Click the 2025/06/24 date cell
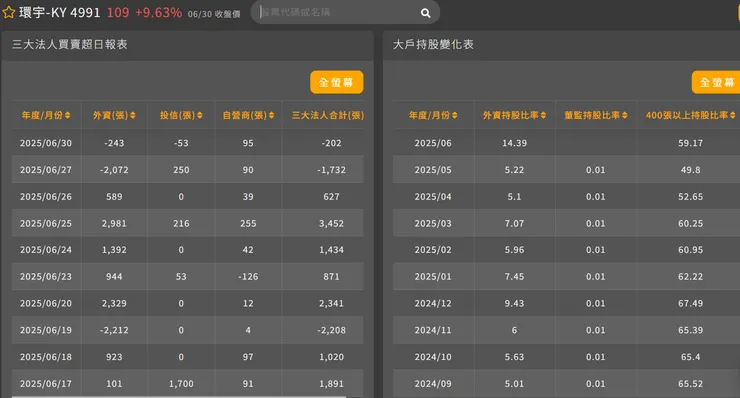Image resolution: width=740 pixels, height=398 pixels. 46,250
